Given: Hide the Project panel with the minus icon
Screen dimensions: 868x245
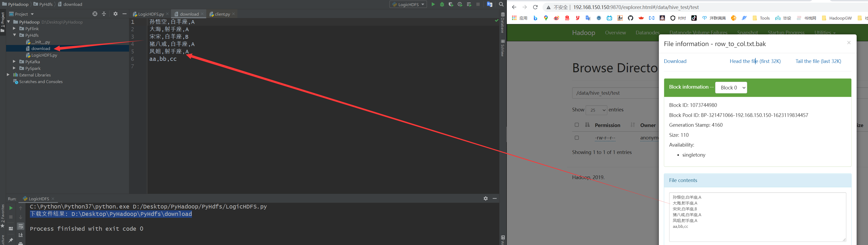Looking at the screenshot, I should coord(124,14).
